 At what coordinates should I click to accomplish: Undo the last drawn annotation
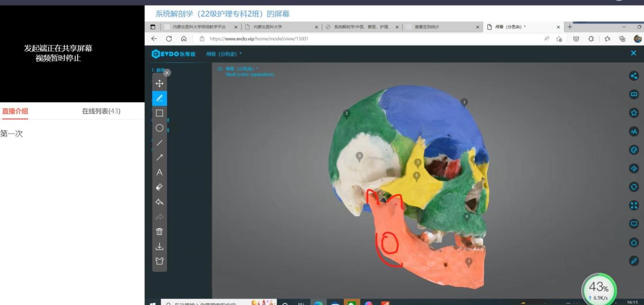[160, 202]
